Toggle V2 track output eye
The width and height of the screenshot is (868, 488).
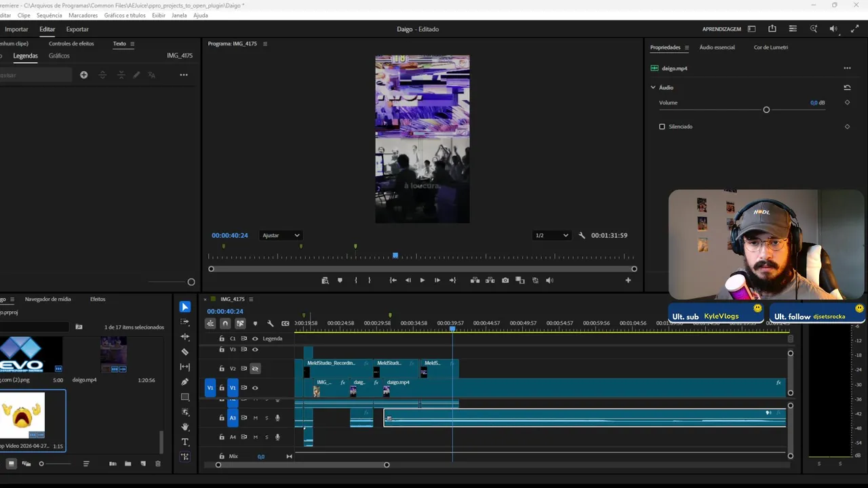255,369
